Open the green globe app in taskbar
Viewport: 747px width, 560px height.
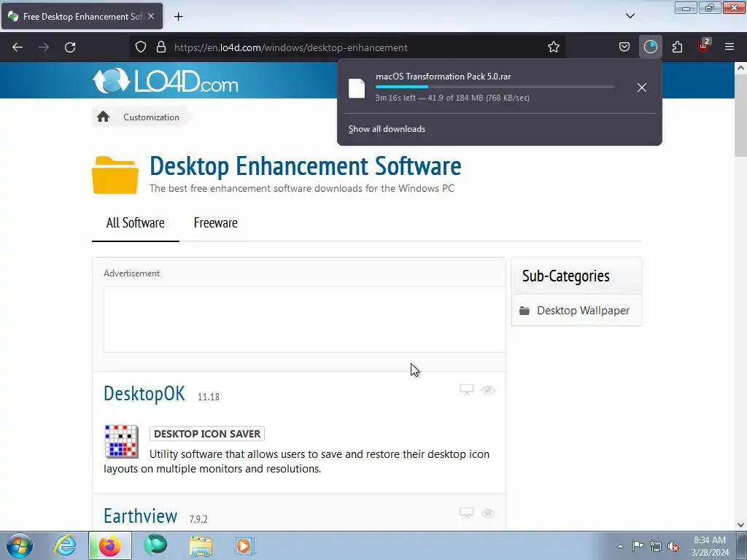click(x=155, y=545)
